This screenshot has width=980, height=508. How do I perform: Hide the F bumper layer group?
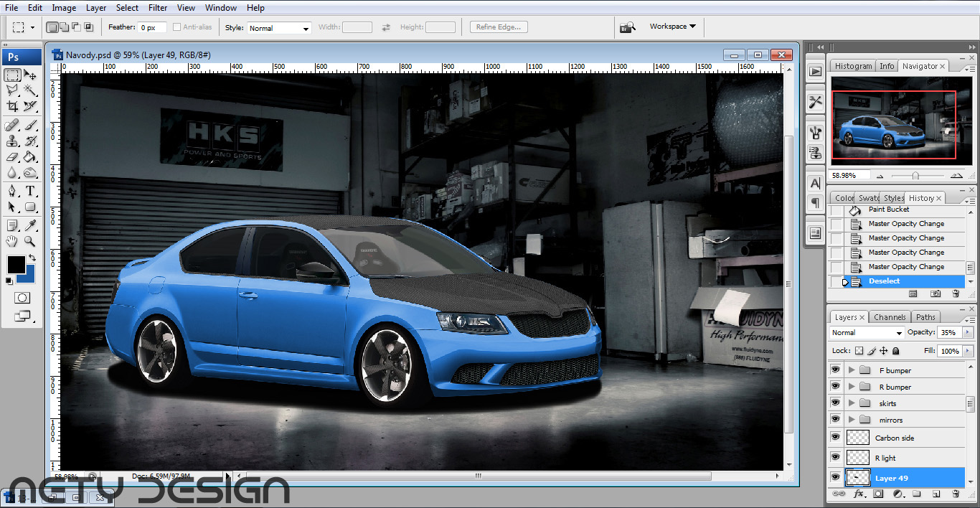coord(835,370)
